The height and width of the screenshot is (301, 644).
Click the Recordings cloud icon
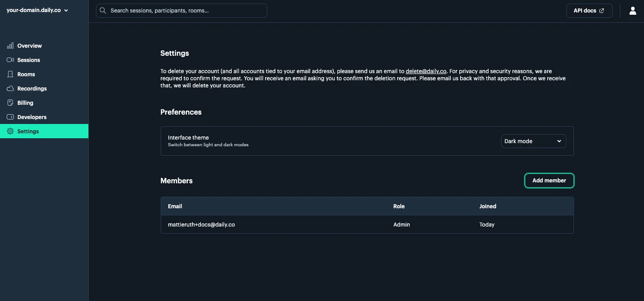click(10, 88)
